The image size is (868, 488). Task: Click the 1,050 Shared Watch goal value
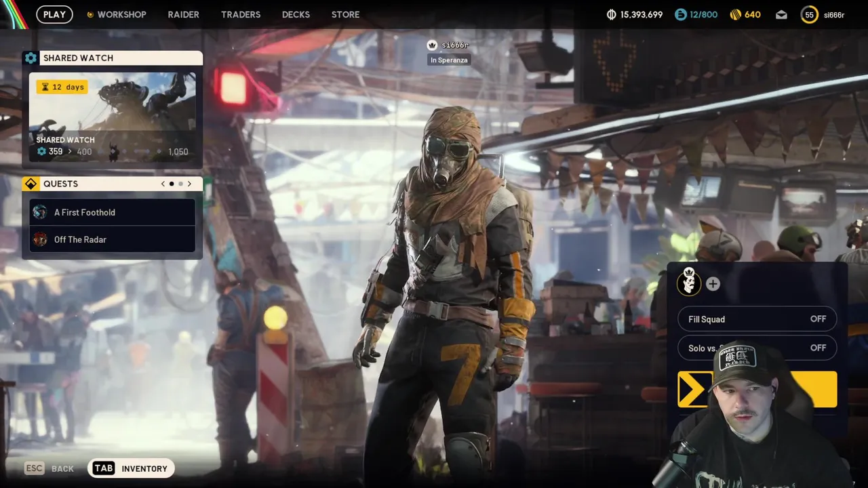click(178, 152)
